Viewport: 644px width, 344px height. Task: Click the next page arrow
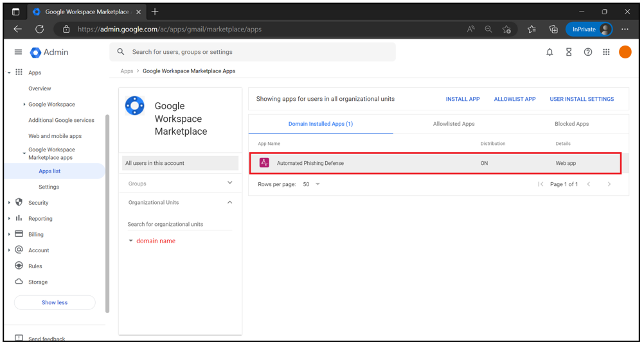click(609, 184)
